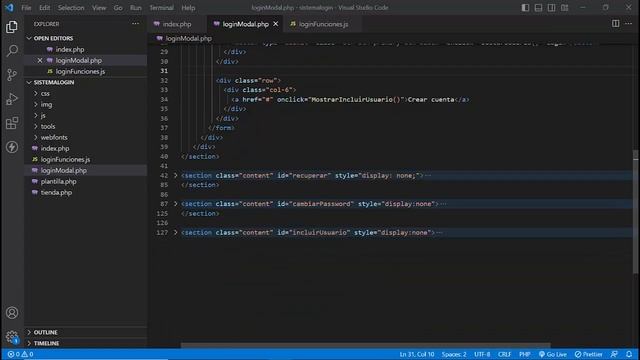
Task: Open the feedback icon in status bar
Action: coord(614,354)
